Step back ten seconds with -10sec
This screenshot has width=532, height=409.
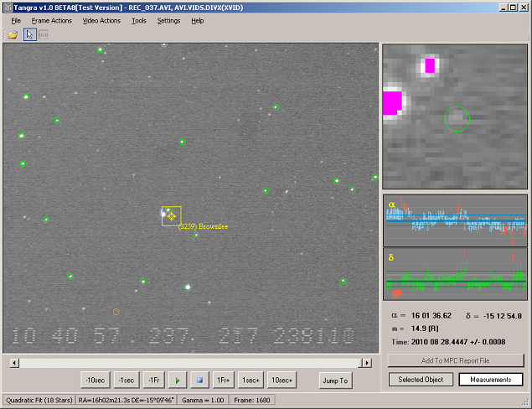pos(96,381)
